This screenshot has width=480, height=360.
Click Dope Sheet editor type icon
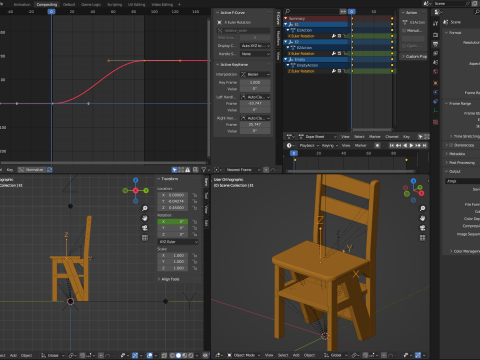(x=290, y=136)
